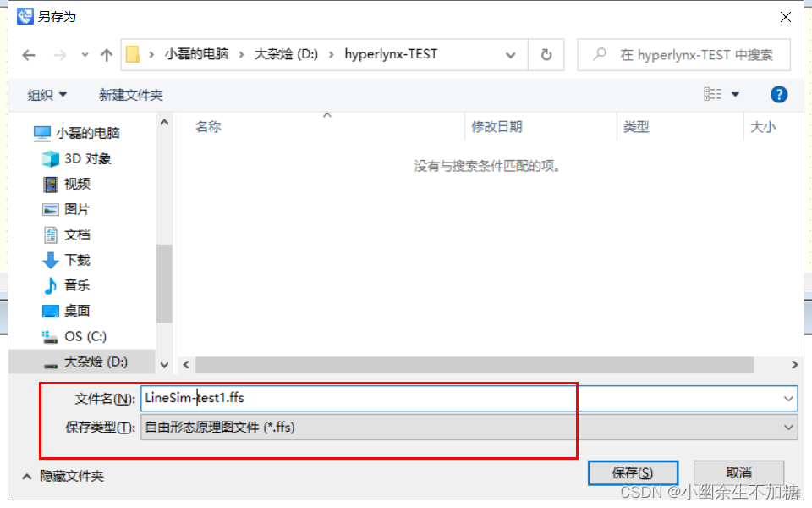
Task: Click the 保存 button
Action: 633,472
